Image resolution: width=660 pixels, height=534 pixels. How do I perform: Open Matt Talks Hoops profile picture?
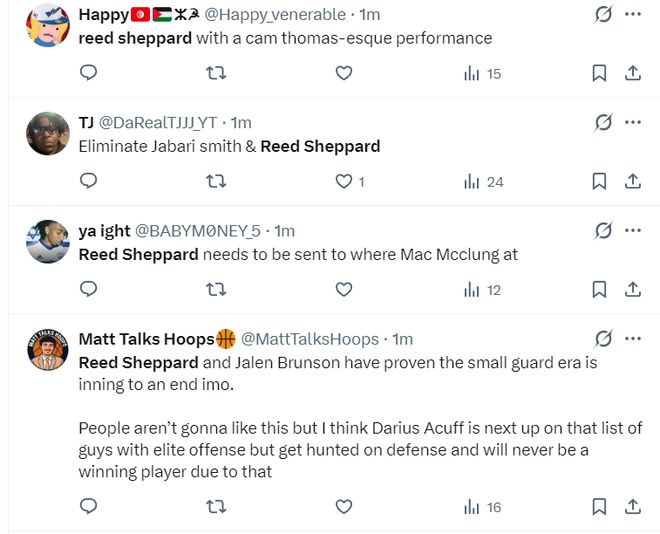(x=46, y=349)
